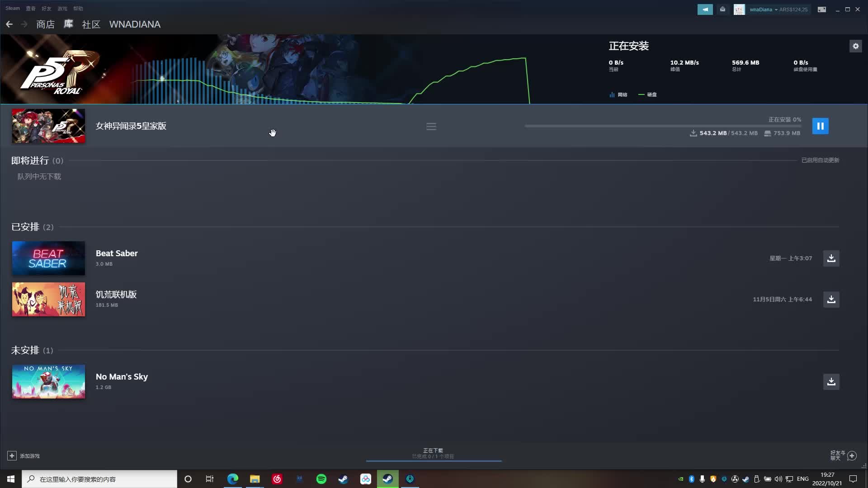Expand the wnaDiana account dropdown
This screenshot has height=488, width=868.
point(776,9)
